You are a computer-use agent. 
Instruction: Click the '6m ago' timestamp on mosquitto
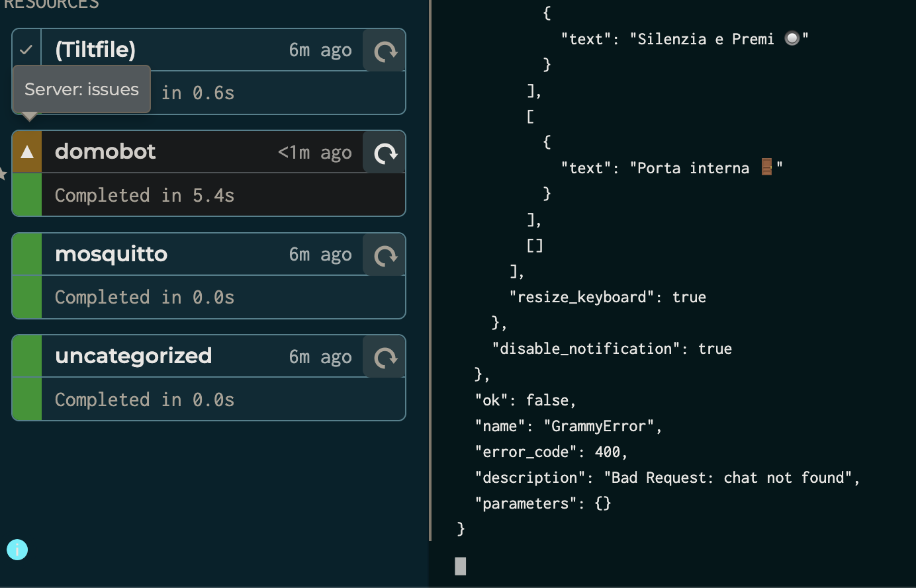point(320,255)
